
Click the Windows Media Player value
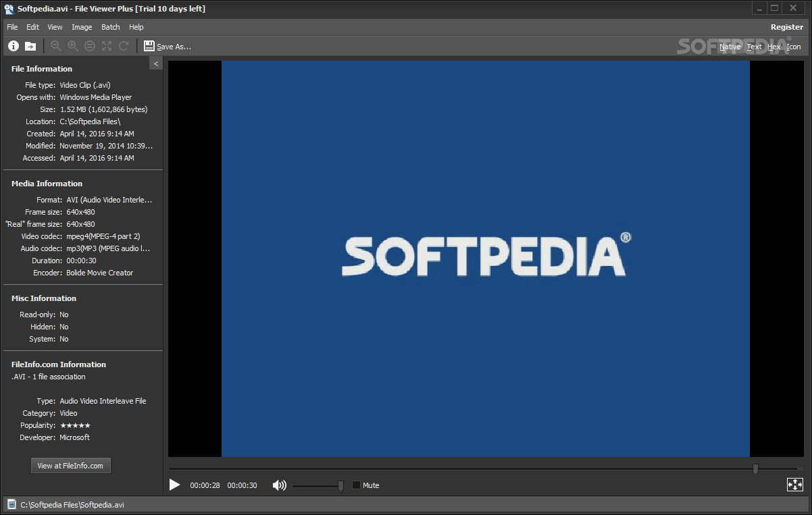click(95, 97)
